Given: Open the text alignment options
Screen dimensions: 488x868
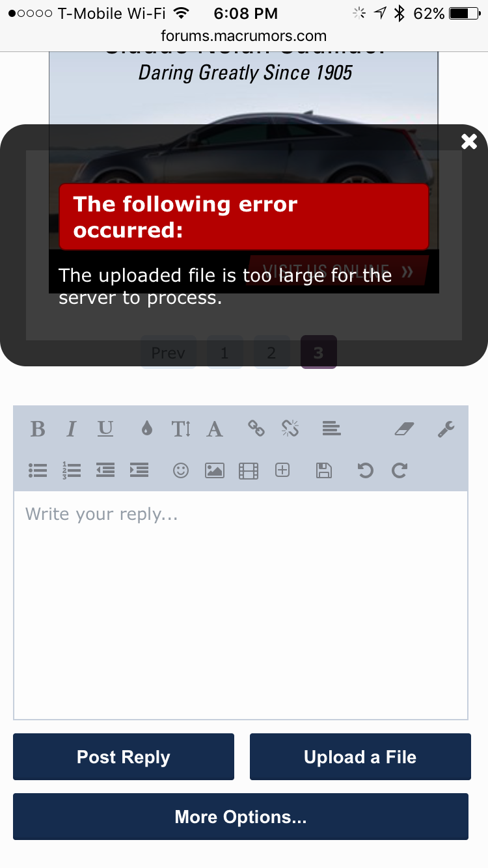Looking at the screenshot, I should [x=332, y=428].
